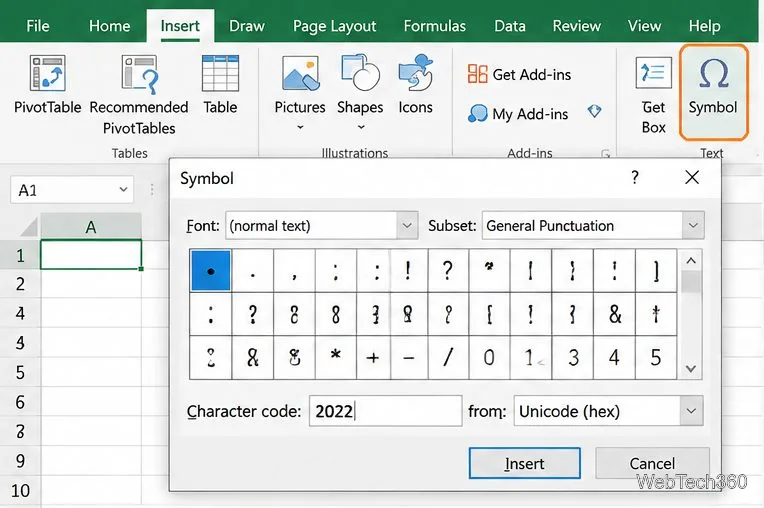Switch to the View tab
This screenshot has width=764, height=508.
pyautogui.click(x=644, y=25)
